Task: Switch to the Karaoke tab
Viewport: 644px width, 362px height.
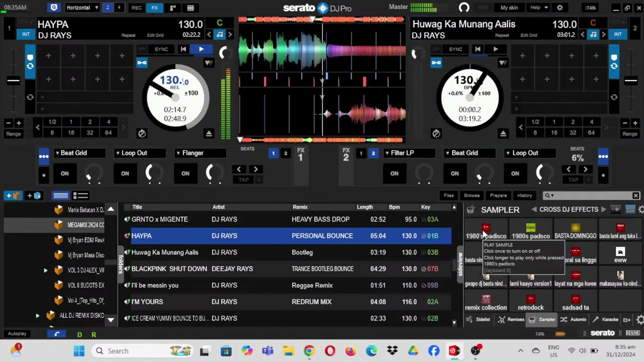Action: coord(605,319)
